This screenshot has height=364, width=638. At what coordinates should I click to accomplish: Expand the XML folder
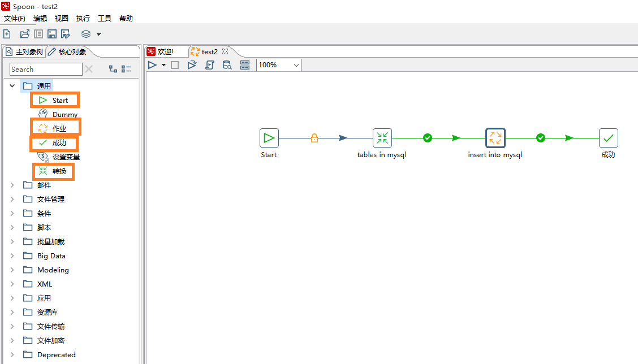[x=12, y=284]
